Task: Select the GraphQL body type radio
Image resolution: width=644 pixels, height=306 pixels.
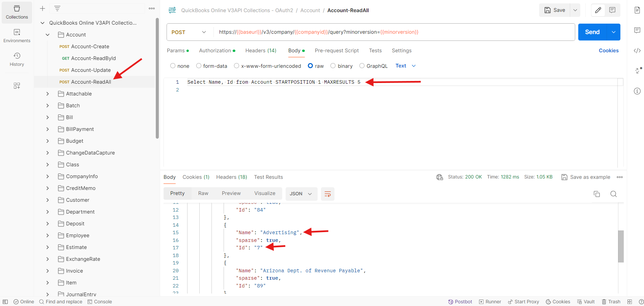Action: 362,66
